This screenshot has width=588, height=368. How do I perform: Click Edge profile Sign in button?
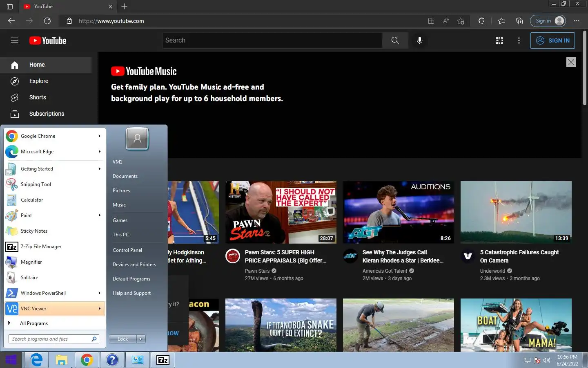[548, 21]
